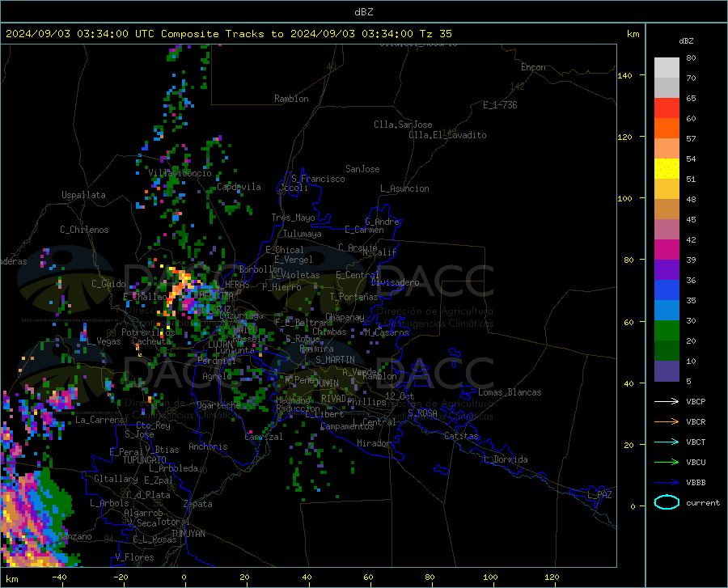Click the orange VBCR arrow legend icon
The height and width of the screenshot is (588, 728).
coord(667,422)
